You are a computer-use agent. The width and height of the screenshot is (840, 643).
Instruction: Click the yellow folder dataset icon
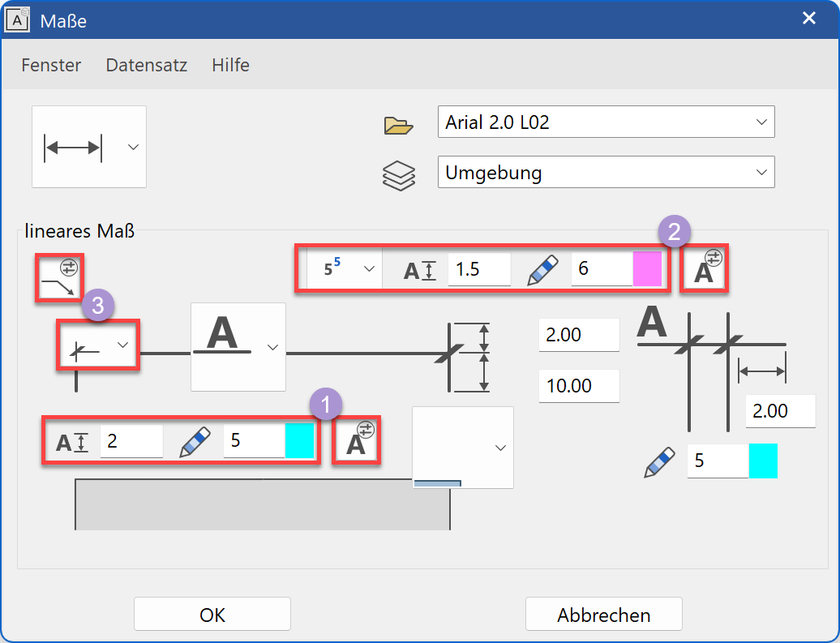(x=398, y=125)
